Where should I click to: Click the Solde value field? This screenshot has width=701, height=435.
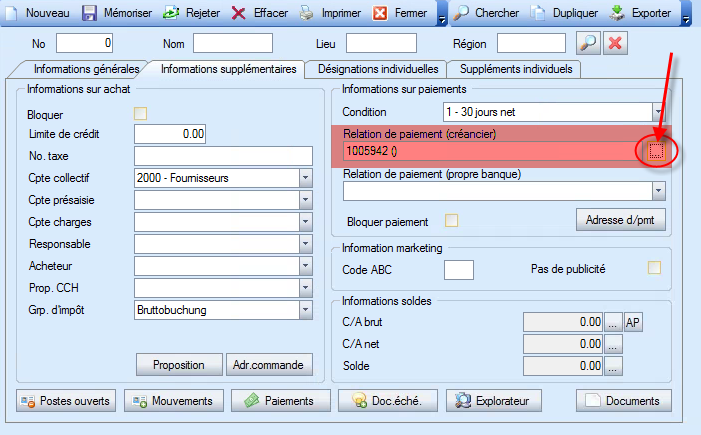(563, 366)
